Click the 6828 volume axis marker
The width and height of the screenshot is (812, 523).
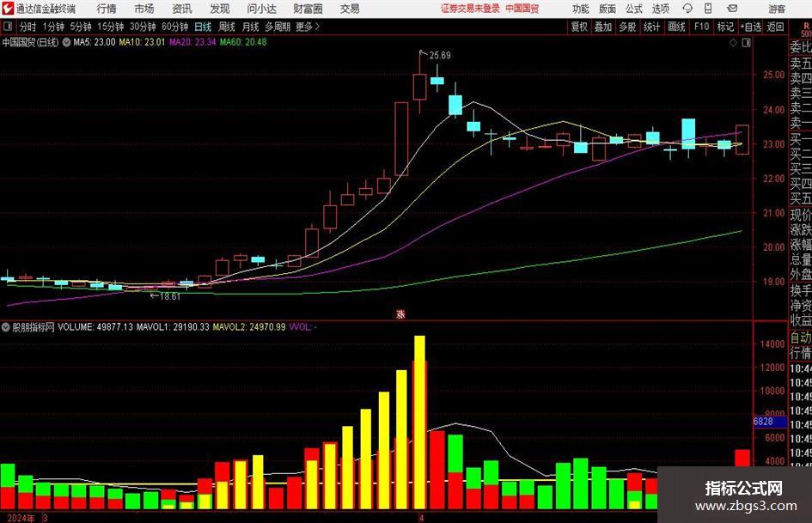tap(770, 422)
